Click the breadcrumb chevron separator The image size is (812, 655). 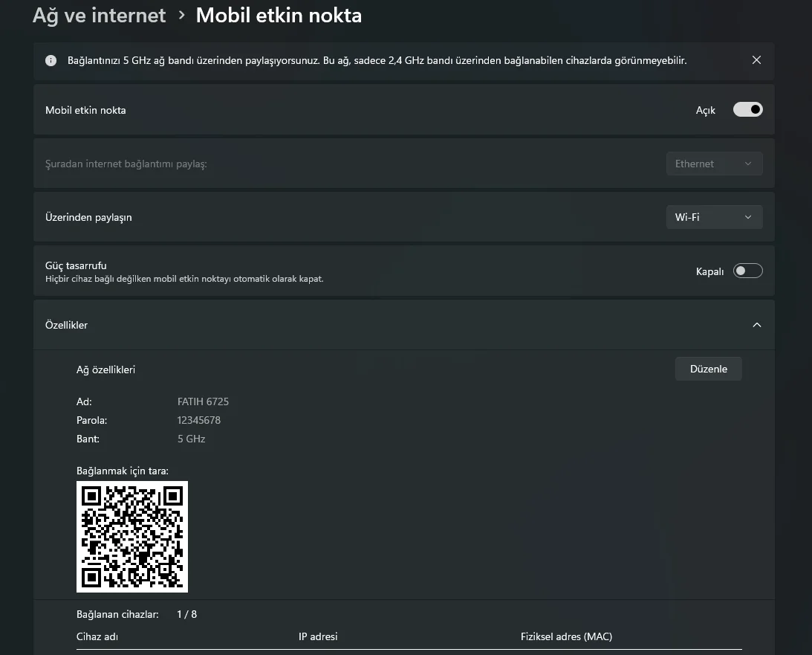(181, 16)
